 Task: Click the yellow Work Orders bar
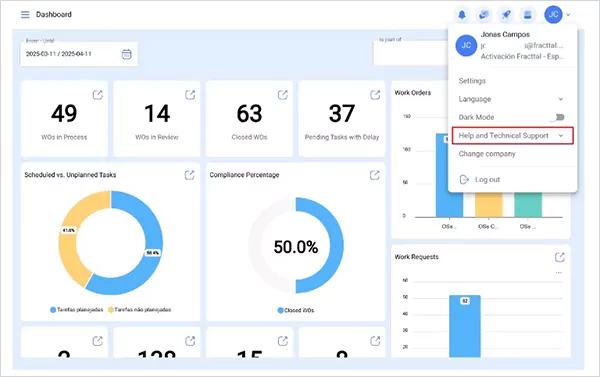pos(489,205)
